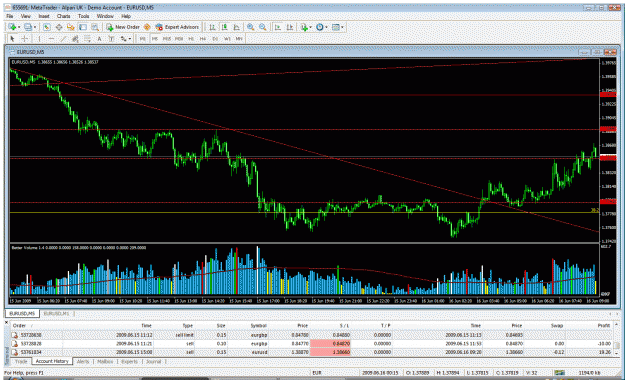Screen dimensions: 625x380
Task: Toggle the M5 timeframe button
Action: (x=155, y=39)
